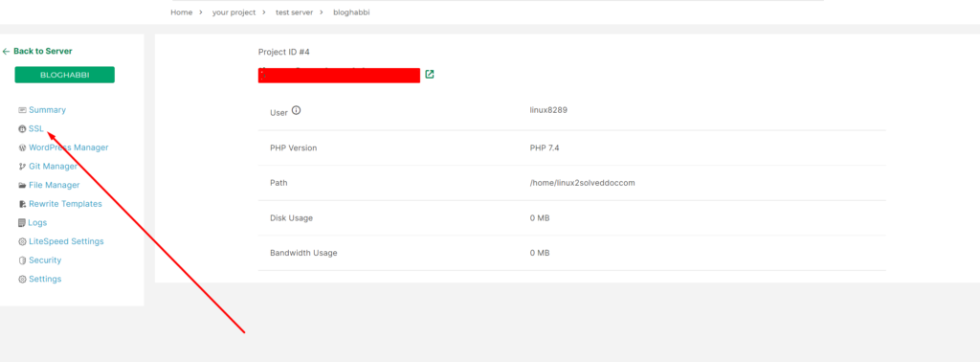Screen dimensions: 980x362
Task: Click the Bandwidth Usage label
Action: (303, 253)
